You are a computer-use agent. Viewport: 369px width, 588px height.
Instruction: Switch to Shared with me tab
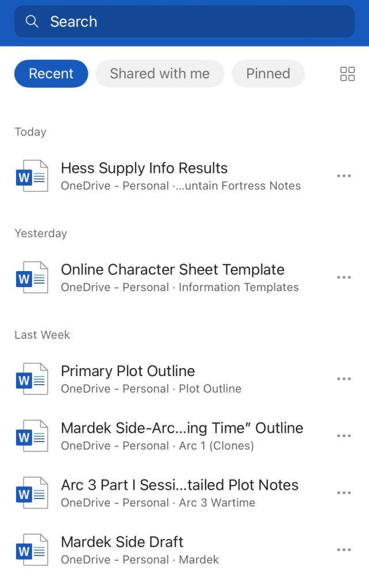pos(159,74)
